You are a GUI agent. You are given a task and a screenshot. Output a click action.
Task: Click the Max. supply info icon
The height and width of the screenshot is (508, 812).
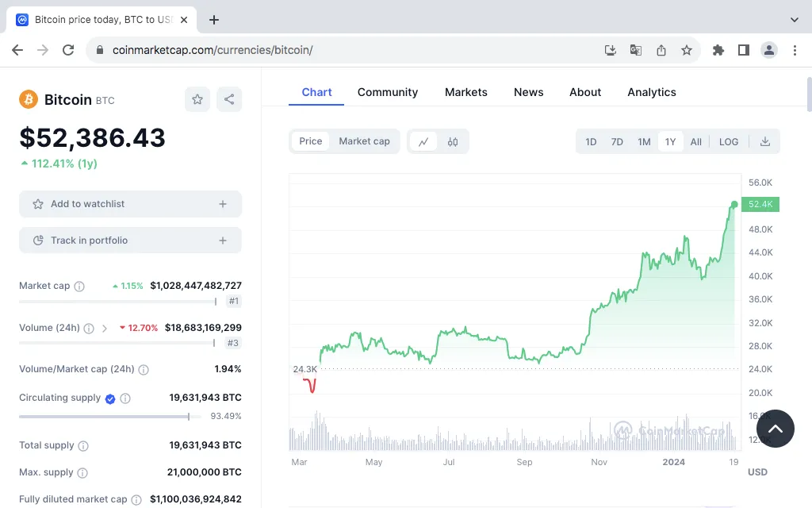pos(82,473)
